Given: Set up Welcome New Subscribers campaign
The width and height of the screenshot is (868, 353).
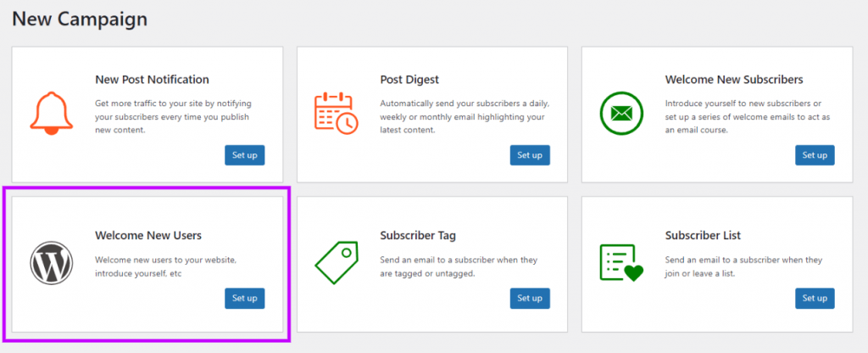Looking at the screenshot, I should coord(815,155).
